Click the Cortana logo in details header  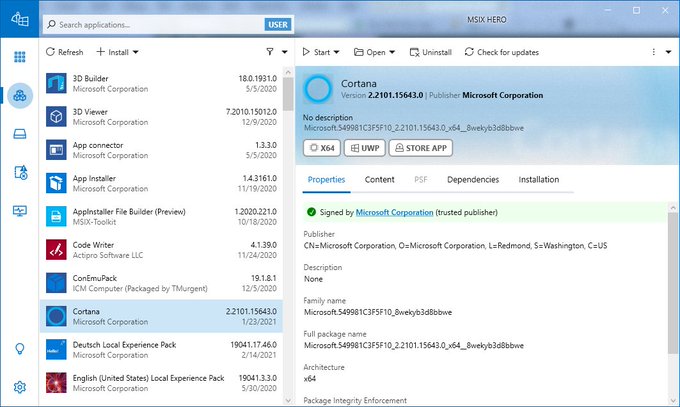click(x=318, y=89)
